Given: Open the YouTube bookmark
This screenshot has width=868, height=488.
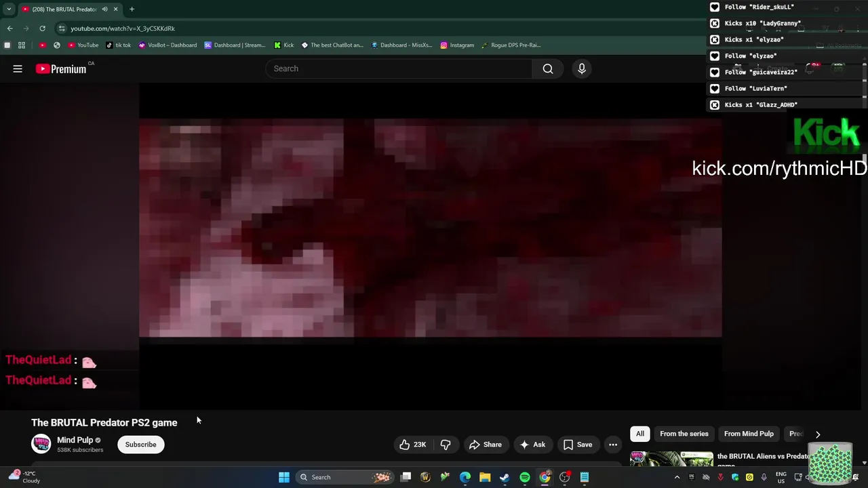Looking at the screenshot, I should [83, 45].
